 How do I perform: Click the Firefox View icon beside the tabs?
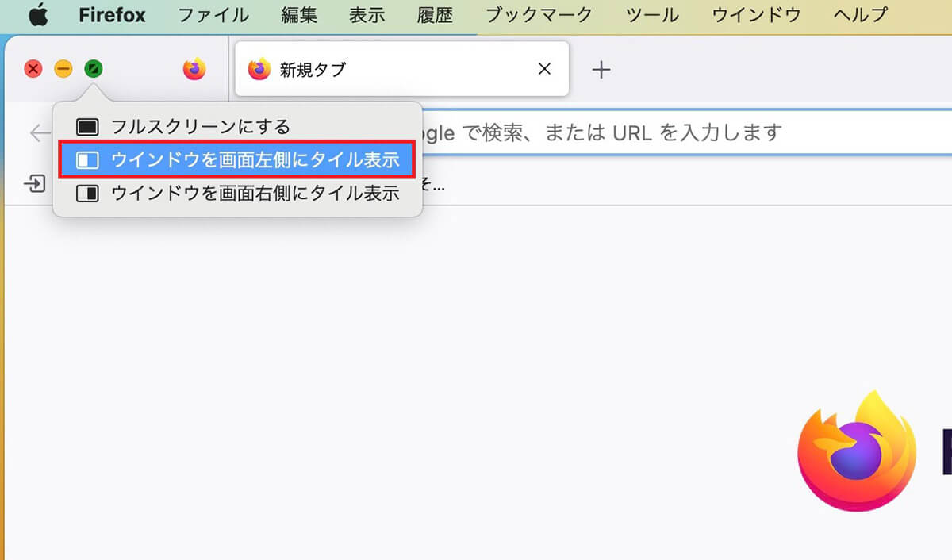pyautogui.click(x=194, y=70)
